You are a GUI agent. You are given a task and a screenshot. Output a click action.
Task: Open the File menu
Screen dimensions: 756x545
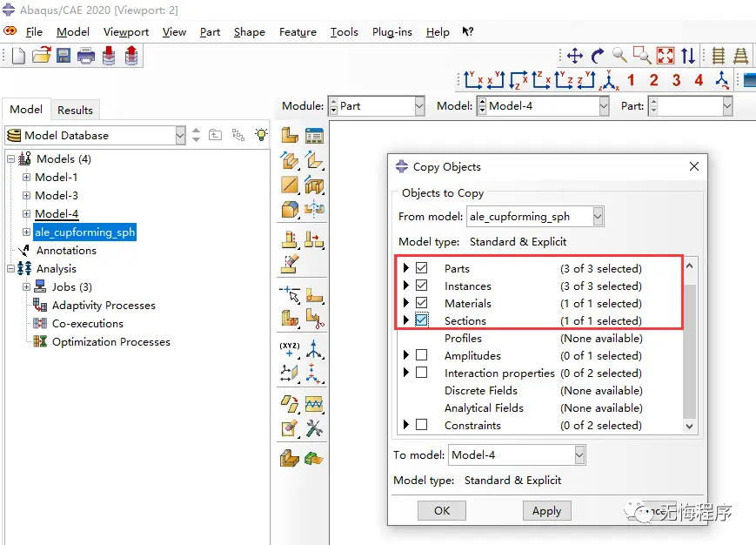34,32
